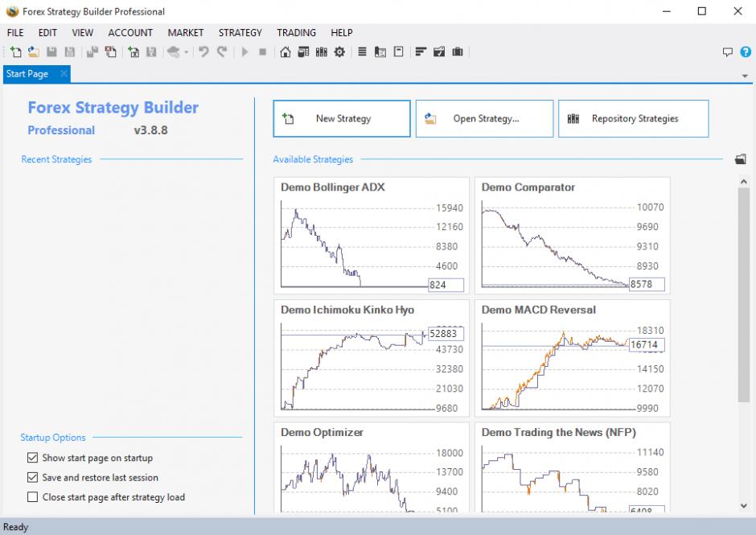The width and height of the screenshot is (756, 535).
Task: Click the Play start toolbar icon
Action: click(x=244, y=51)
